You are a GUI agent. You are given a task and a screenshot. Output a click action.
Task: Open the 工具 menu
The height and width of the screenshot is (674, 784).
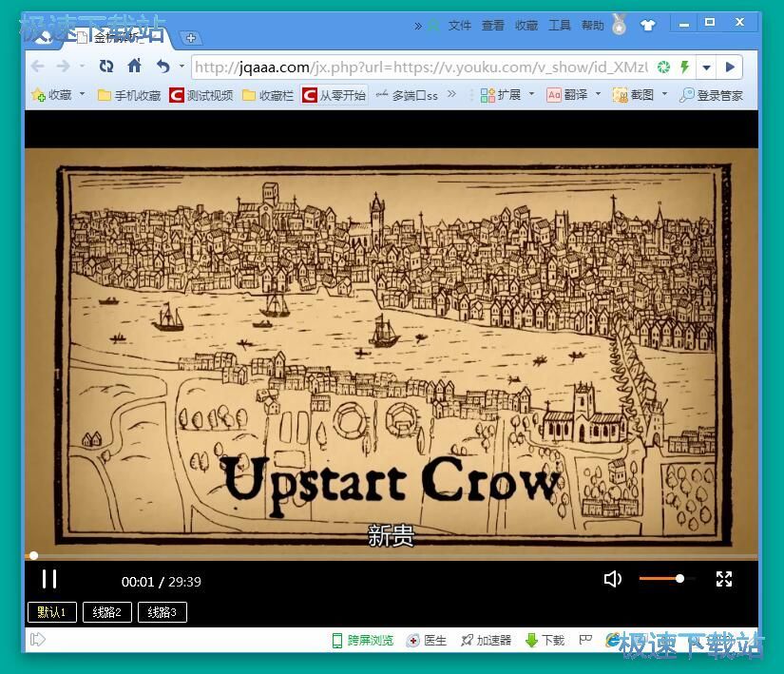pos(560,25)
